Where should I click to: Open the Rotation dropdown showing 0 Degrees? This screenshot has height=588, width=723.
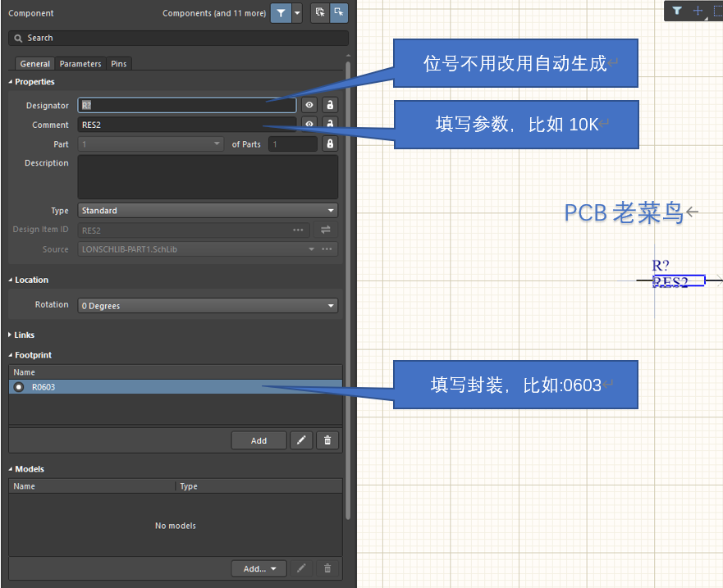click(x=207, y=306)
